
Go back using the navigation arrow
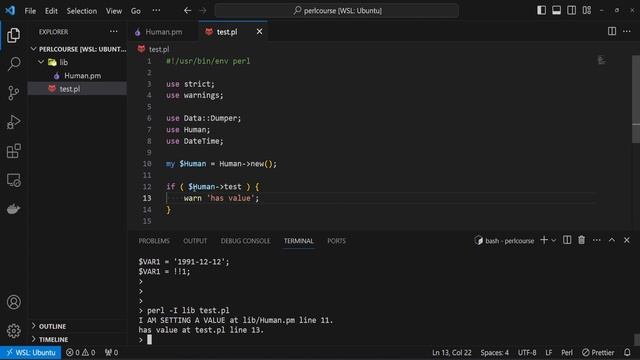[x=187, y=11]
